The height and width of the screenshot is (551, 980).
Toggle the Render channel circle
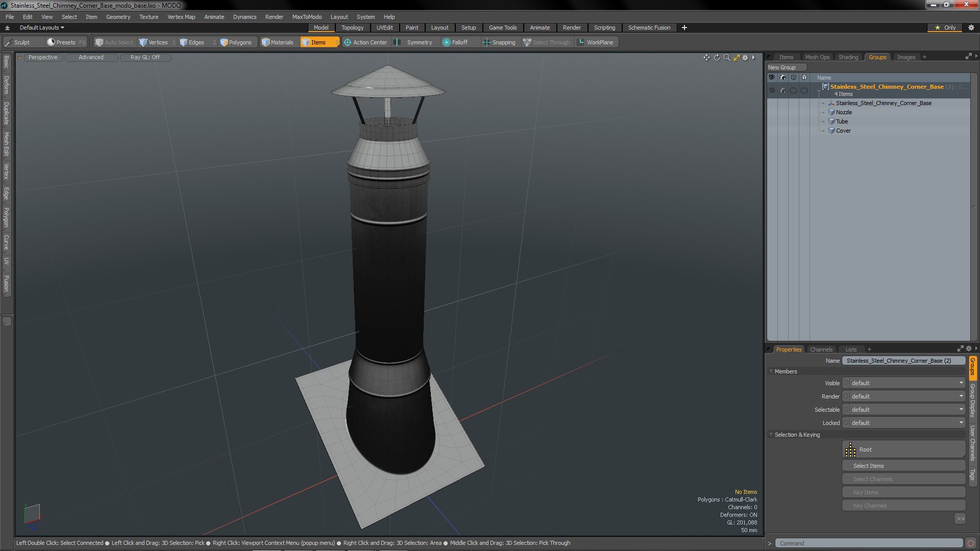coord(846,396)
